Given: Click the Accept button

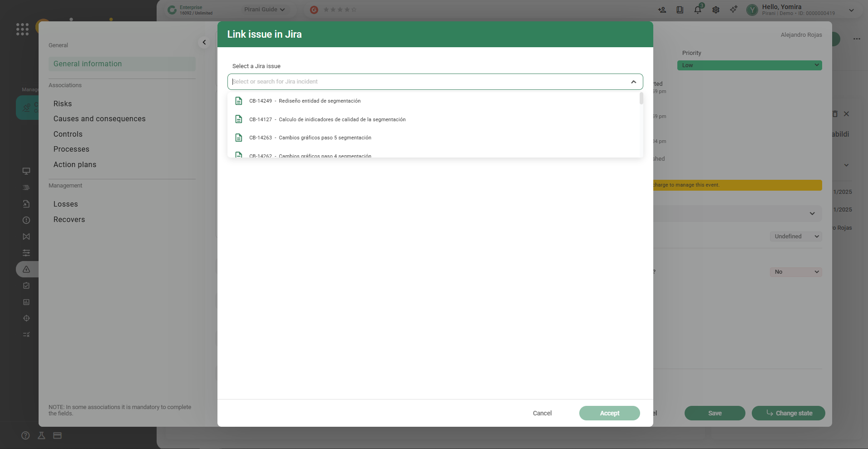Looking at the screenshot, I should tap(609, 413).
